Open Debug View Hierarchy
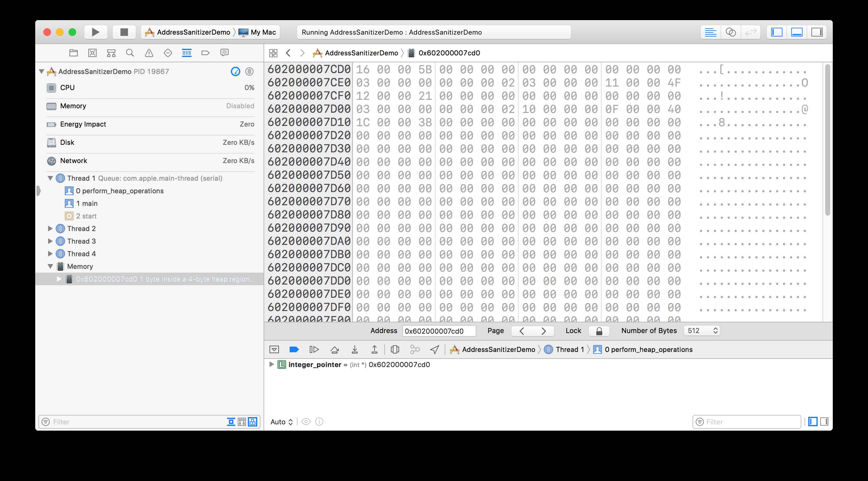868x481 pixels. [395, 349]
